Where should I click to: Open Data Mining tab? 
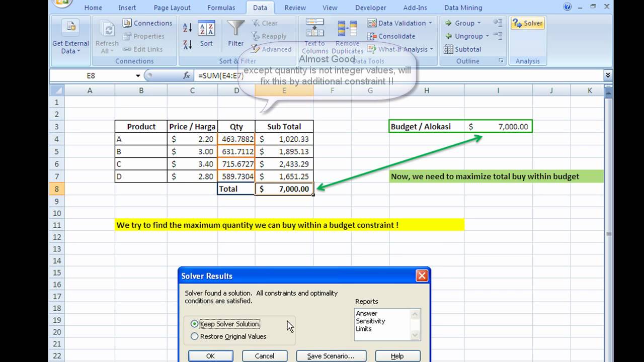point(463,8)
